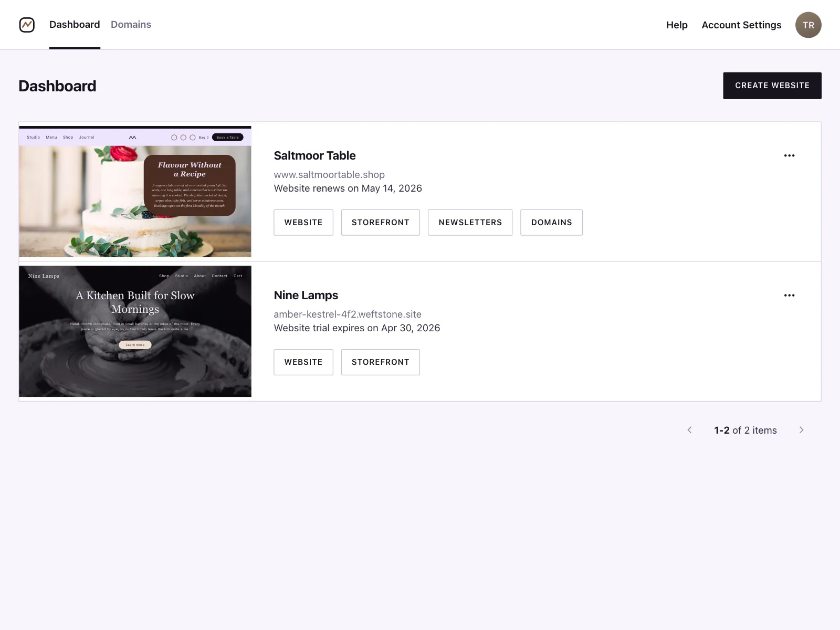Click 'Website trial expires on Apr 30, 2026' text
This screenshot has width=840, height=630.
pyautogui.click(x=357, y=328)
